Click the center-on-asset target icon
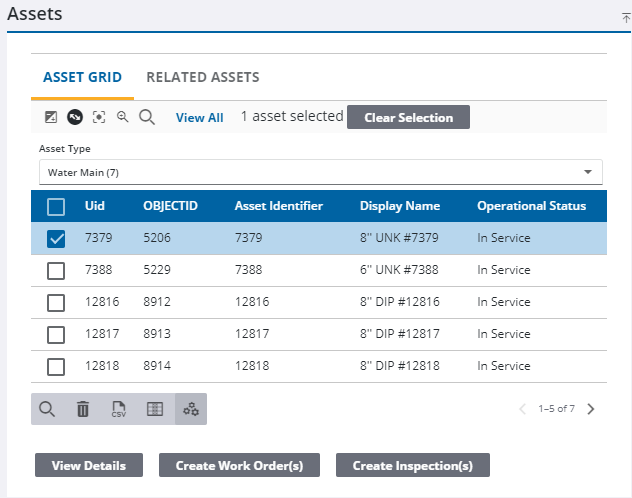The width and height of the screenshot is (632, 498). pyautogui.click(x=99, y=117)
